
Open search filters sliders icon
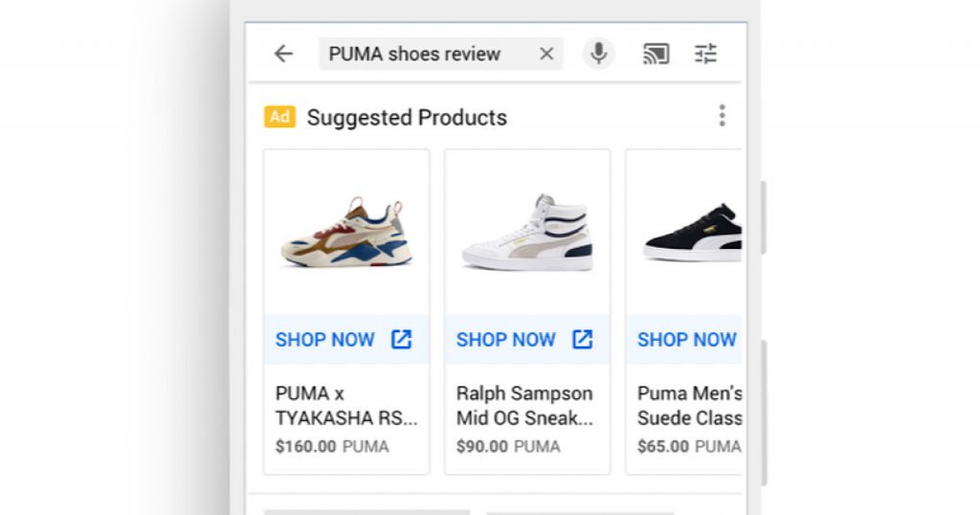pyautogui.click(x=705, y=54)
